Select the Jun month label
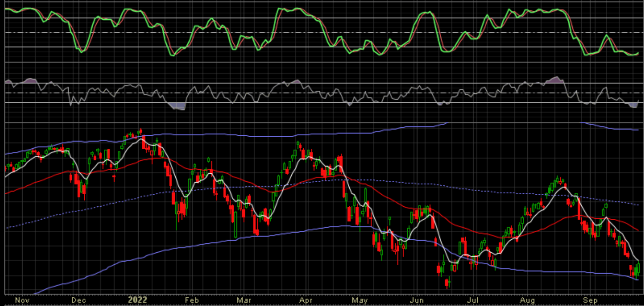This screenshot has width=644, height=306. click(x=417, y=300)
